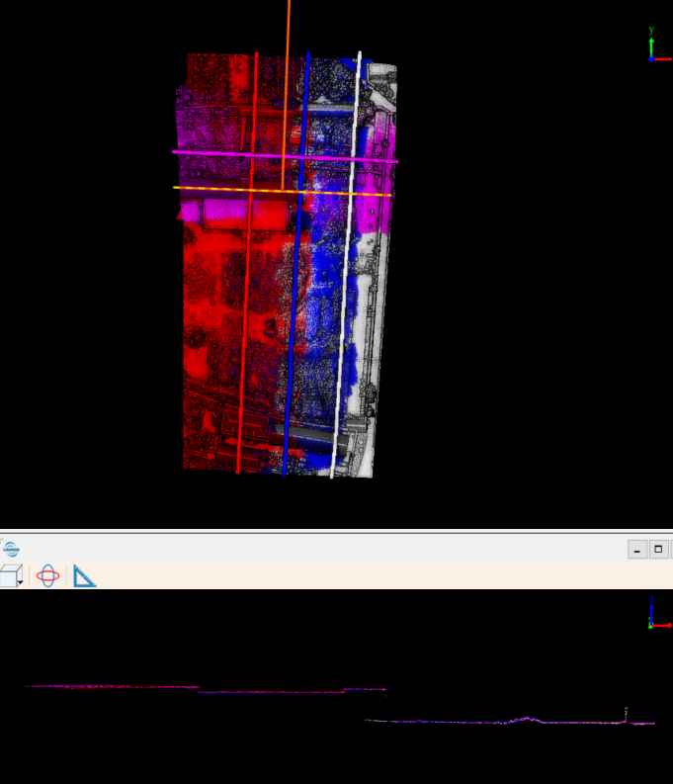Screen dimensions: 673x784
Task: Click the Z axis gizmo in the profile view
Action: (x=658, y=613)
